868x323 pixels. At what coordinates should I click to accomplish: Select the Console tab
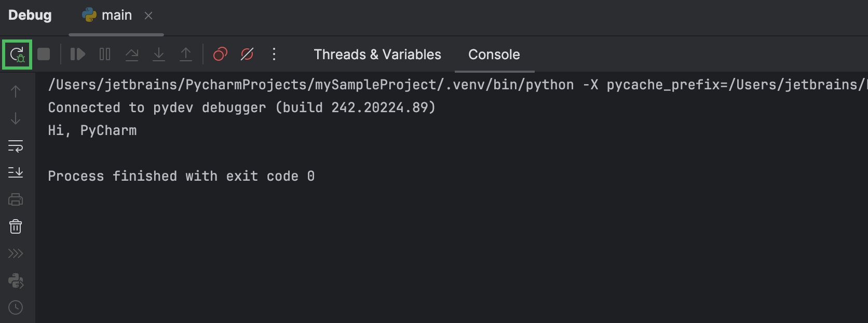494,55
